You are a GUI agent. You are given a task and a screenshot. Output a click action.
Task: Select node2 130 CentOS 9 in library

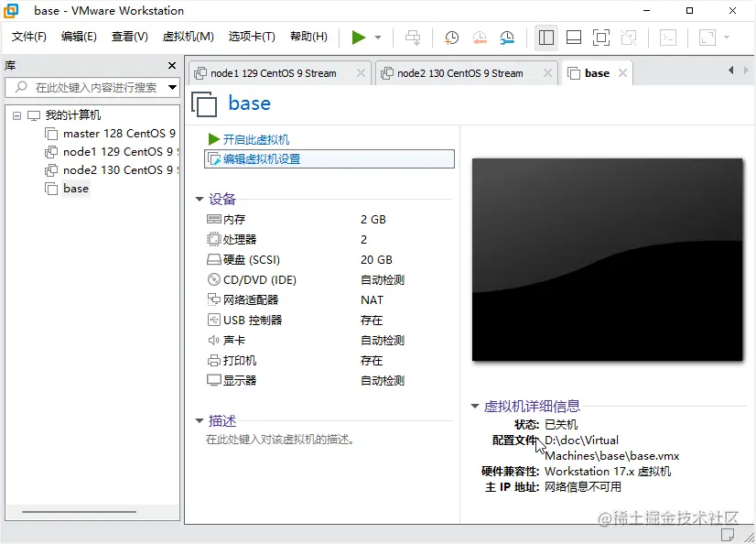[120, 170]
